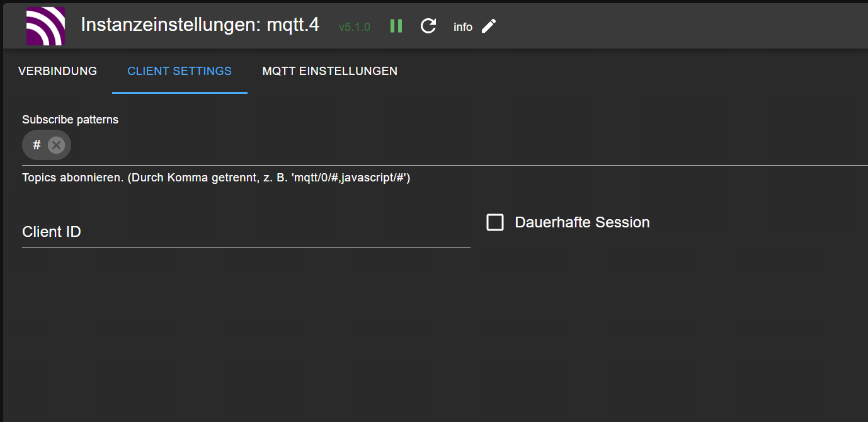868x422 pixels.
Task: Select the '#' pattern chip
Action: pyautogui.click(x=37, y=145)
